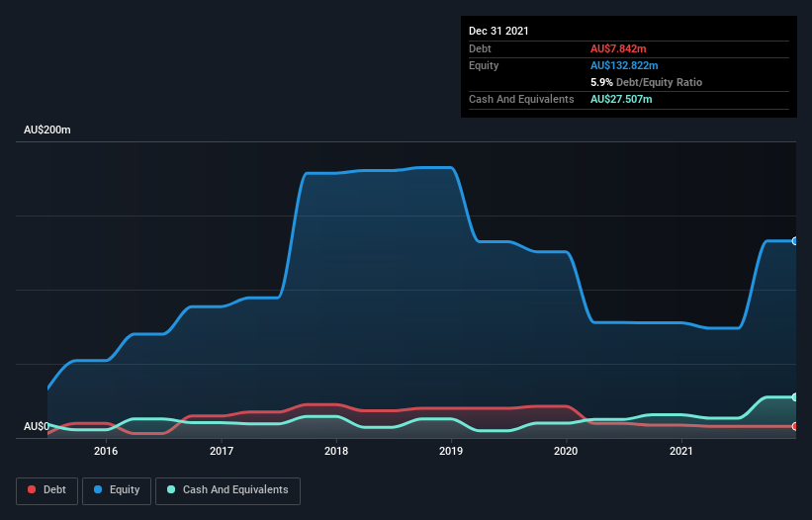
Task: Click Cash And Equivalents label in tooltip
Action: pos(521,99)
